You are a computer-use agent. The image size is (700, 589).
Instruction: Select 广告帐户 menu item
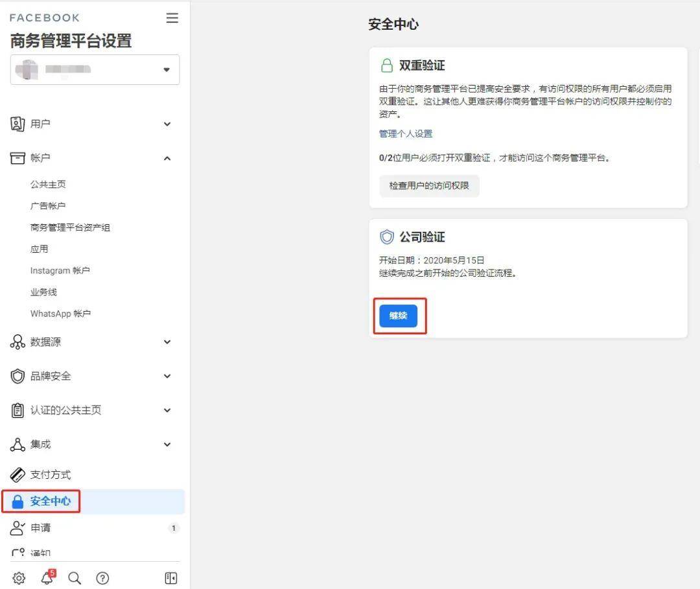[48, 205]
